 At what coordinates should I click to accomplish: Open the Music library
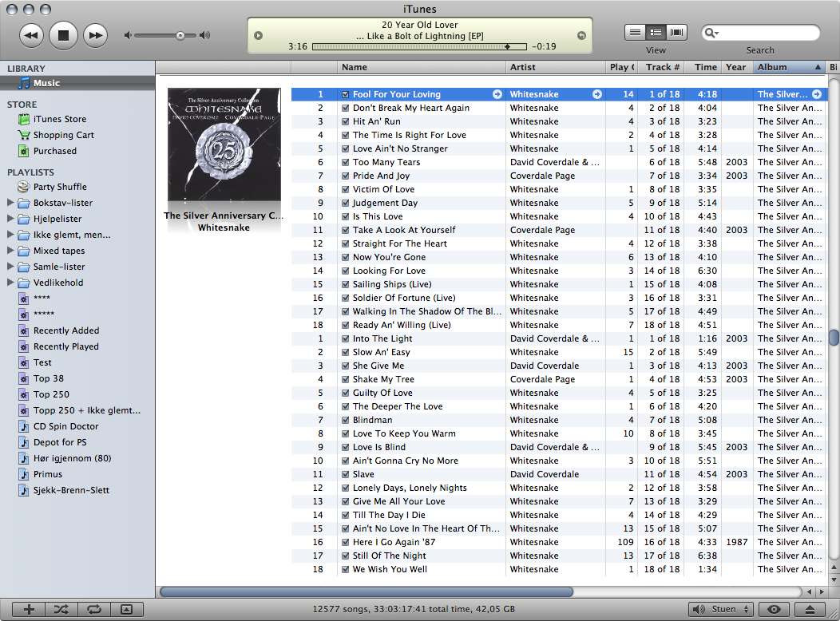(77, 83)
